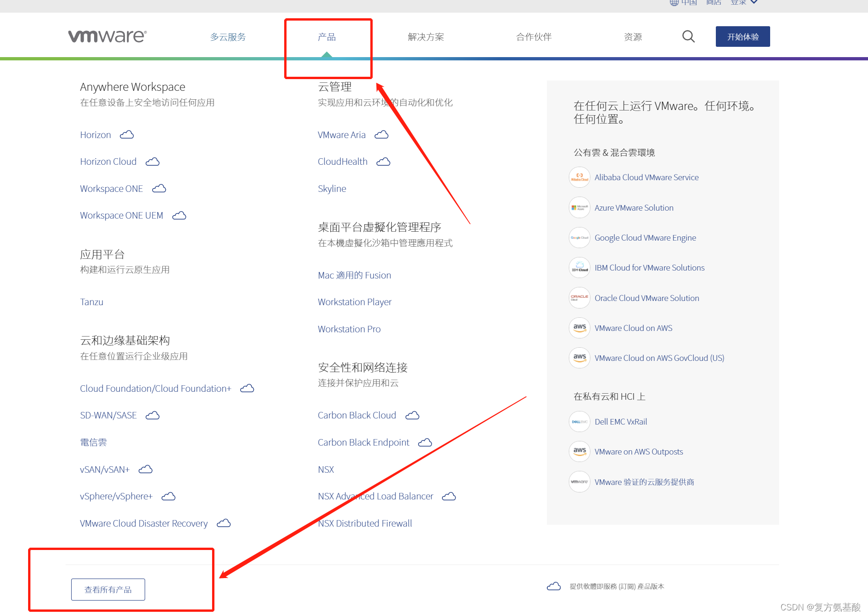The width and height of the screenshot is (868, 616).
Task: Click AWS logo beside VMware on AWS Outposts
Action: pyautogui.click(x=580, y=452)
